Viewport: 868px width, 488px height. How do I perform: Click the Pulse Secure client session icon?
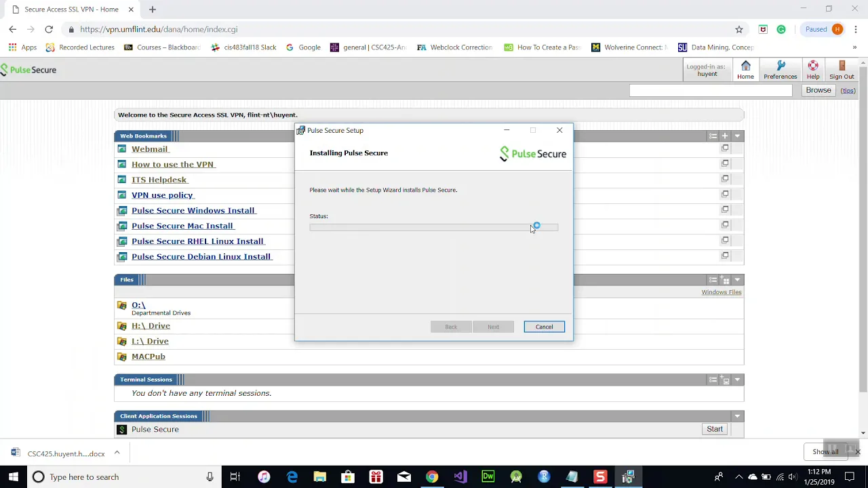(x=122, y=429)
